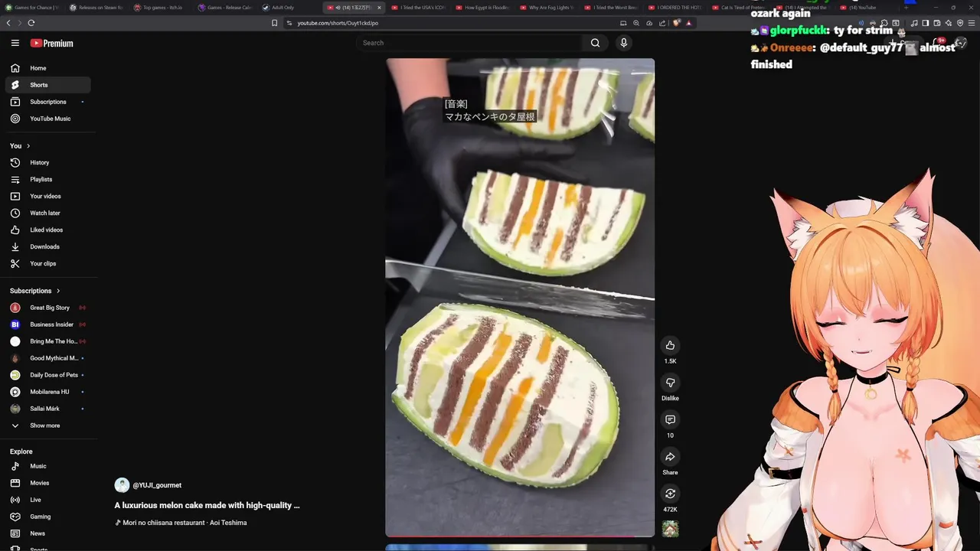Click the YouTube Premium logo
980x551 pixels.
point(51,44)
